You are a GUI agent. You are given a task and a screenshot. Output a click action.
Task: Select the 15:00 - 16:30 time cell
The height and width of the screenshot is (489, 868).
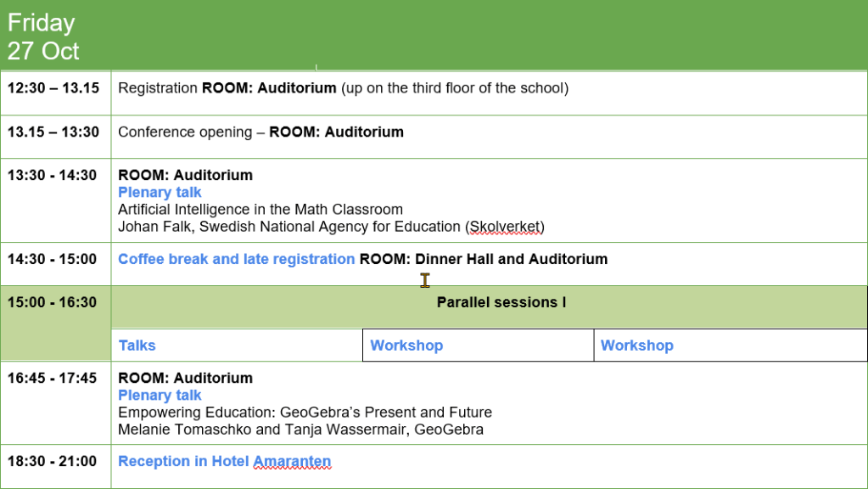click(53, 302)
